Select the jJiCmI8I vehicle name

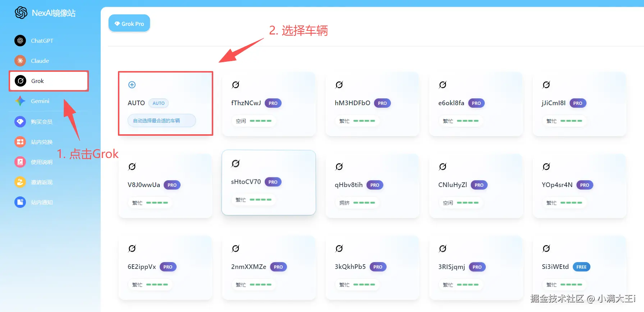pos(554,103)
